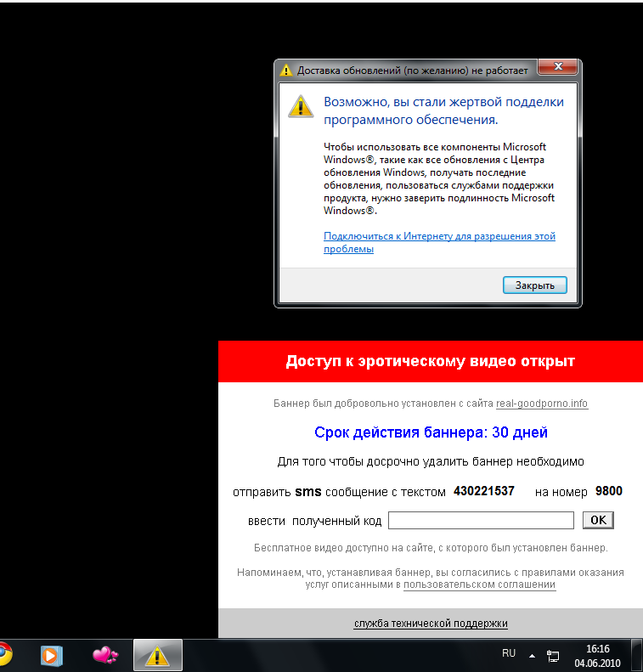The width and height of the screenshot is (643, 672).
Task: Click the large warning icon in dialog
Action: (x=300, y=105)
